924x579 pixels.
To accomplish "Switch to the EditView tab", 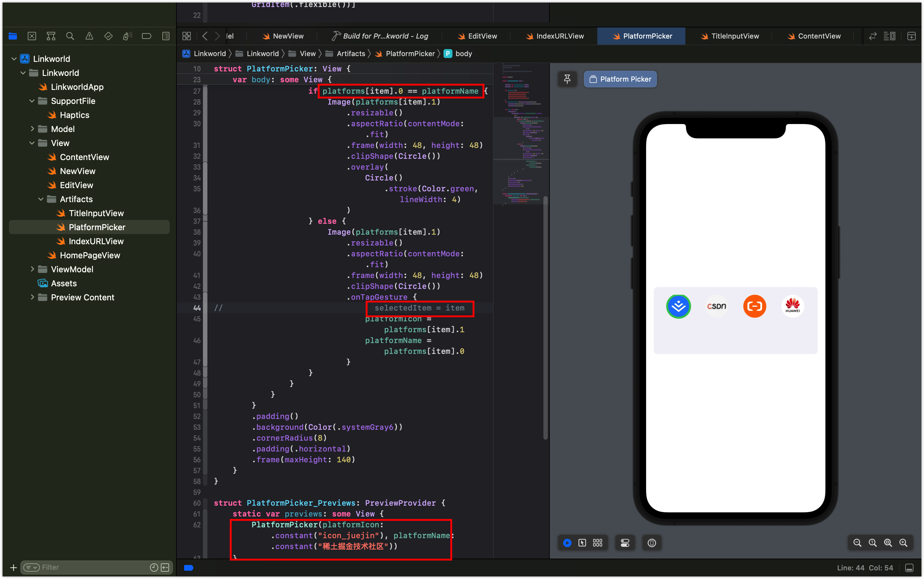I will pyautogui.click(x=477, y=36).
